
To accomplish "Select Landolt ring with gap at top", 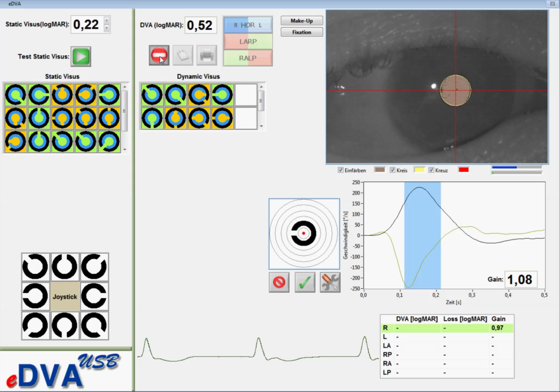I will pos(65,267).
